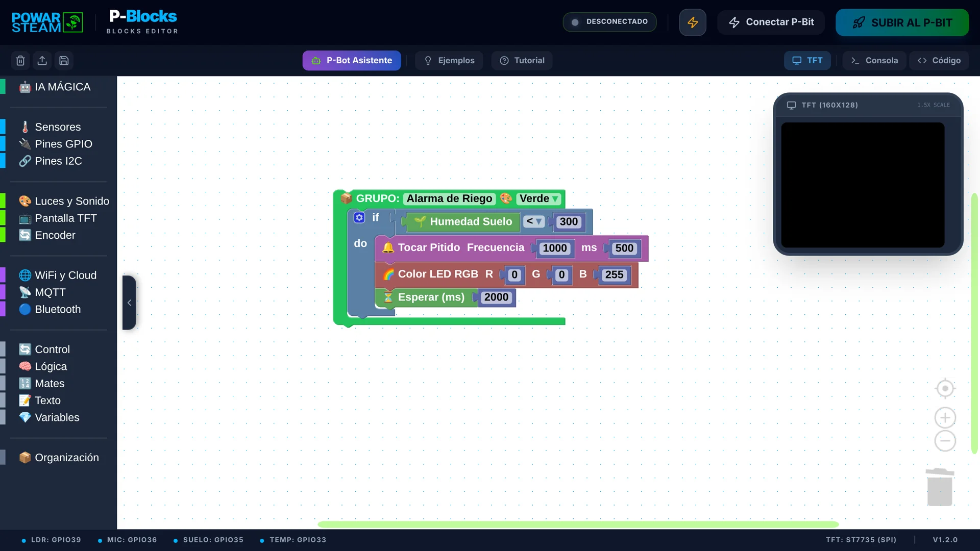This screenshot has width=980, height=551.
Task: Zoom in with the plus icon
Action: (x=945, y=418)
